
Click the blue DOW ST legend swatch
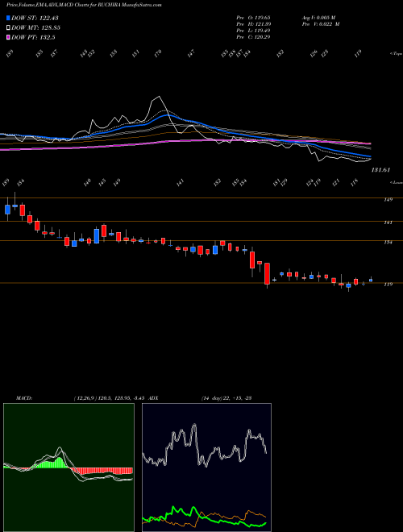tap(8, 18)
